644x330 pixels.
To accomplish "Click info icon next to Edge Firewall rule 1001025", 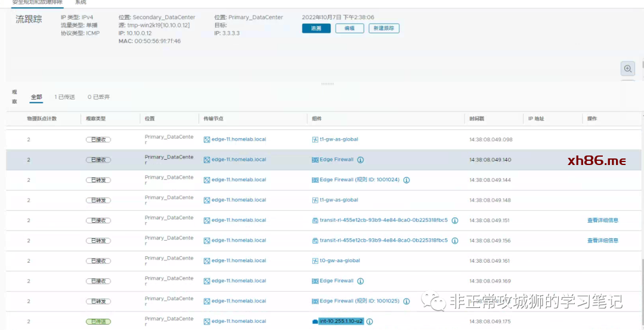I will click(x=406, y=301).
